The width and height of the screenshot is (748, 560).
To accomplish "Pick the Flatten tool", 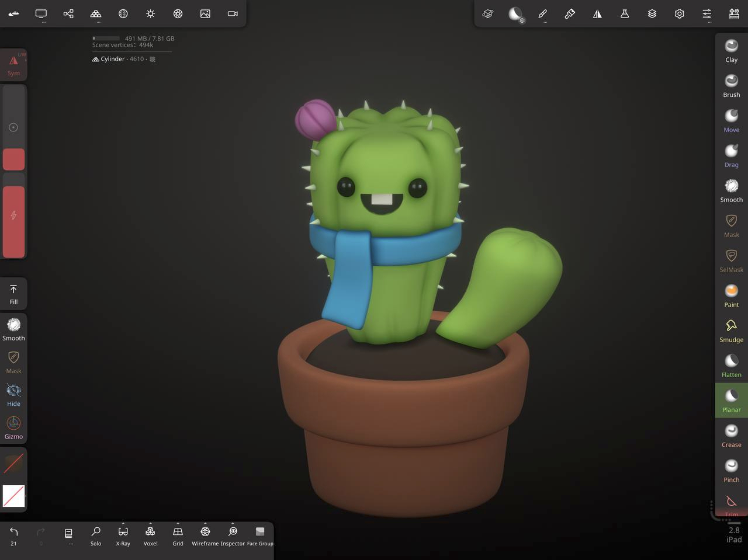I will [731, 366].
